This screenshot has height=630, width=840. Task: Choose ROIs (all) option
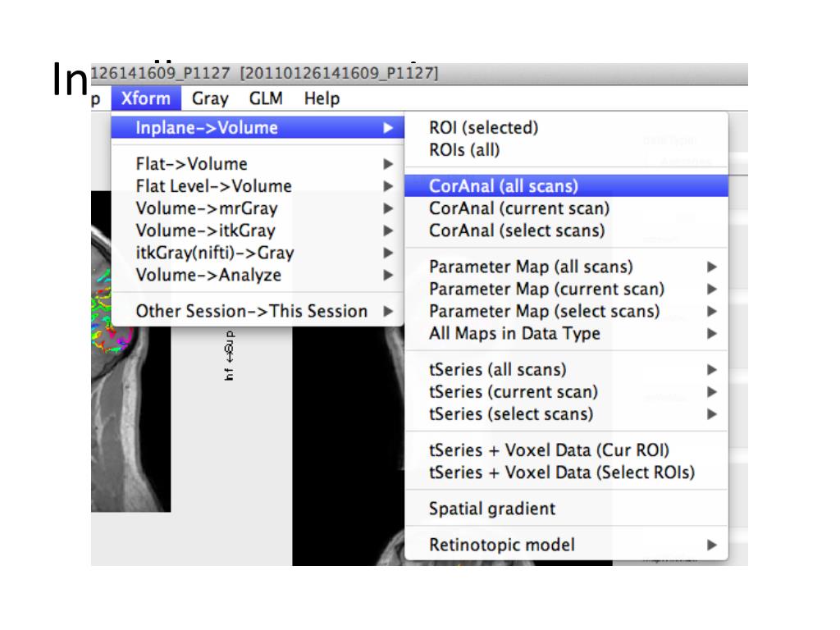pyautogui.click(x=566, y=150)
